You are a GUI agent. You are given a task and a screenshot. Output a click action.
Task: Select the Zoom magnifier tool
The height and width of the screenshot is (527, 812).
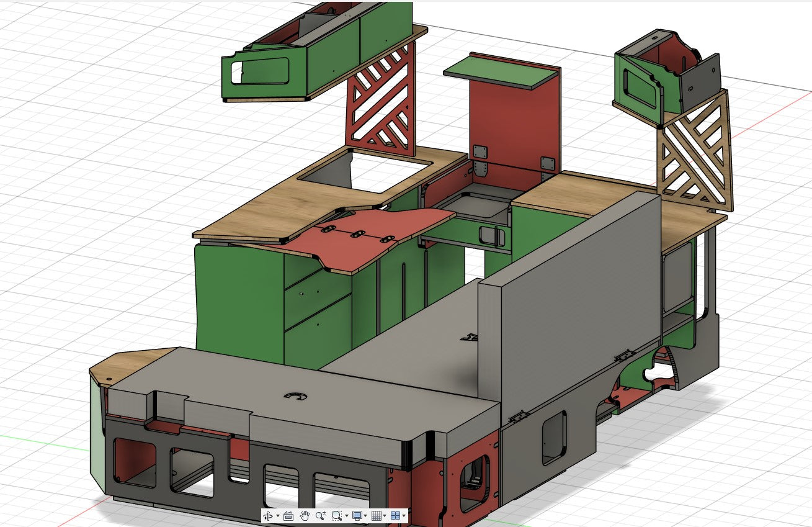321,516
